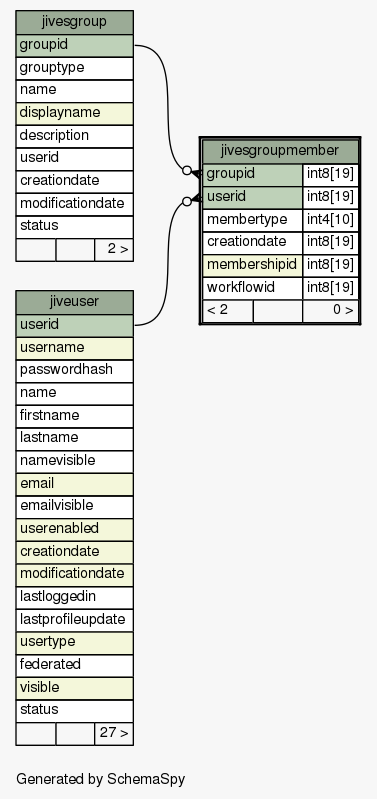
Task: Click the passwordhash row in jiveuser
Action: [74, 370]
